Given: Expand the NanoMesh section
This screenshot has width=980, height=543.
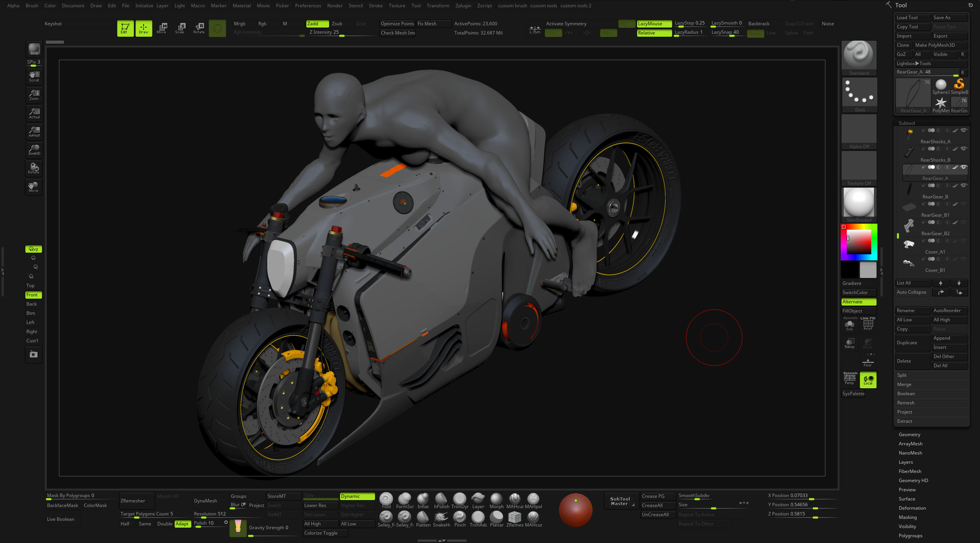Looking at the screenshot, I should coord(910,453).
